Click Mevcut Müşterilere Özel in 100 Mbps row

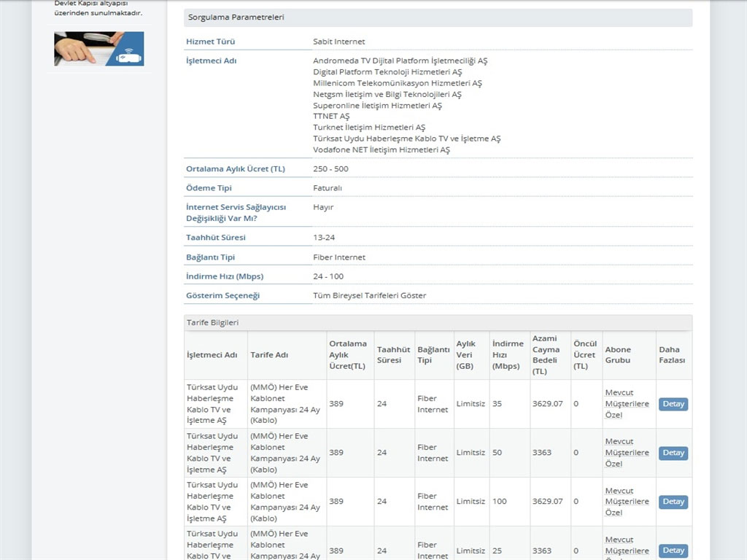627,502
